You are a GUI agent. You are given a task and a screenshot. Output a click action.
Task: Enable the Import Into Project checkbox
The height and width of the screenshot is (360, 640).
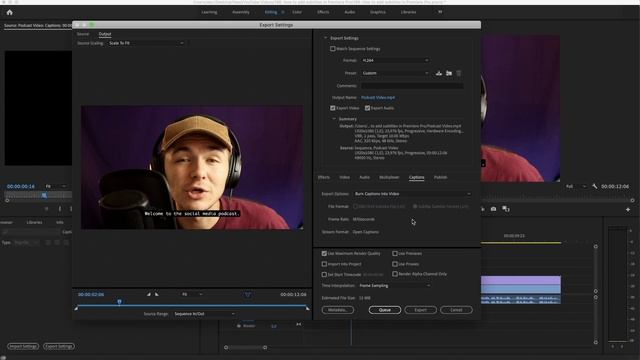click(x=324, y=264)
